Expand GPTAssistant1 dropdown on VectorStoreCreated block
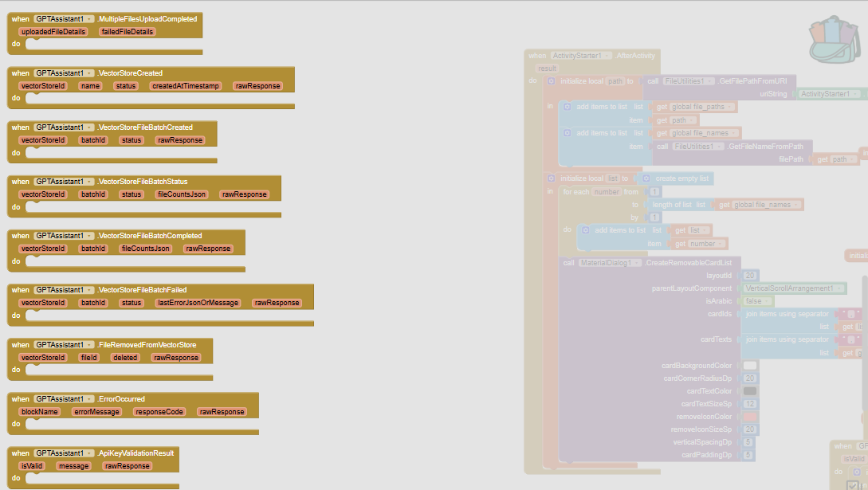The image size is (868, 490). point(89,73)
